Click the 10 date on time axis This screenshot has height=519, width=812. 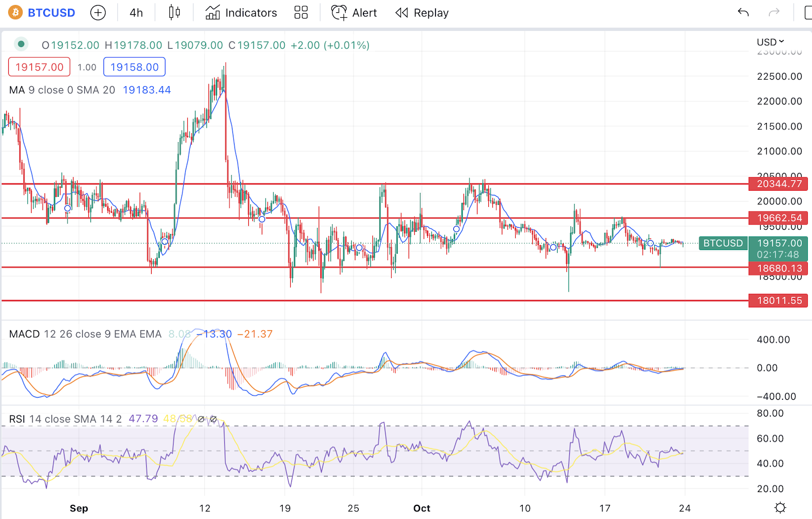(525, 508)
